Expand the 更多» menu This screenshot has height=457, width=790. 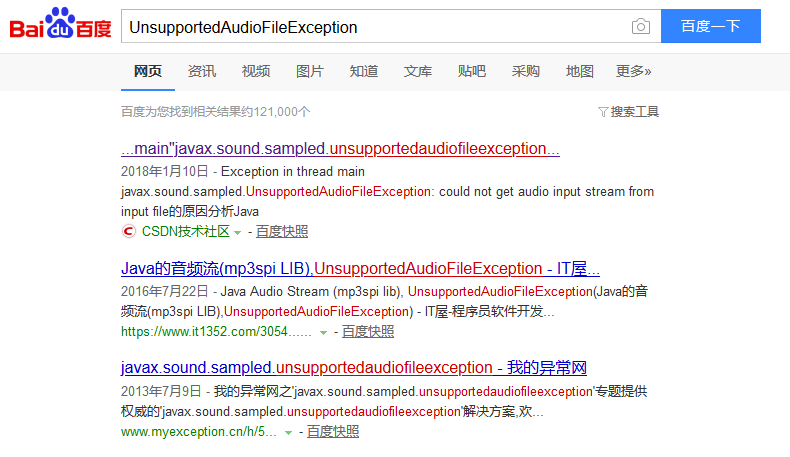[633, 72]
